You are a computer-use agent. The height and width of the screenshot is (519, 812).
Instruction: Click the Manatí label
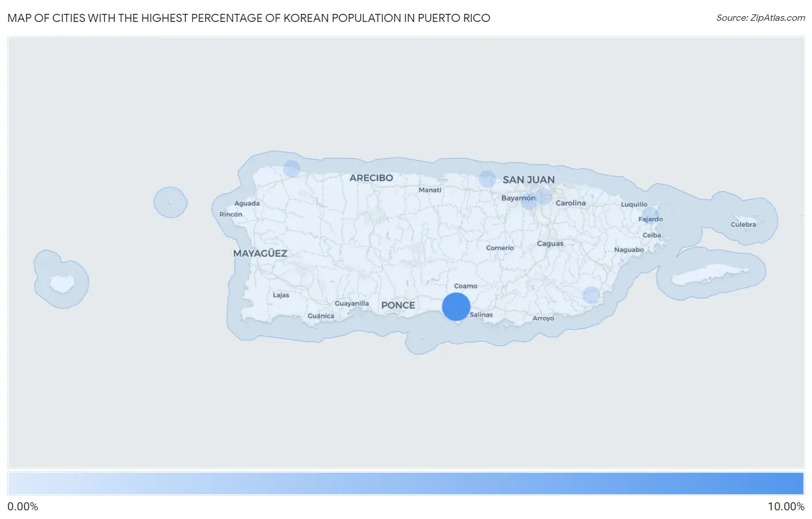(430, 190)
